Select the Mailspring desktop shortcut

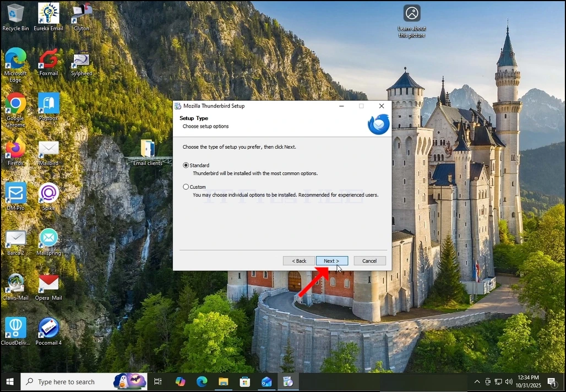48,242
